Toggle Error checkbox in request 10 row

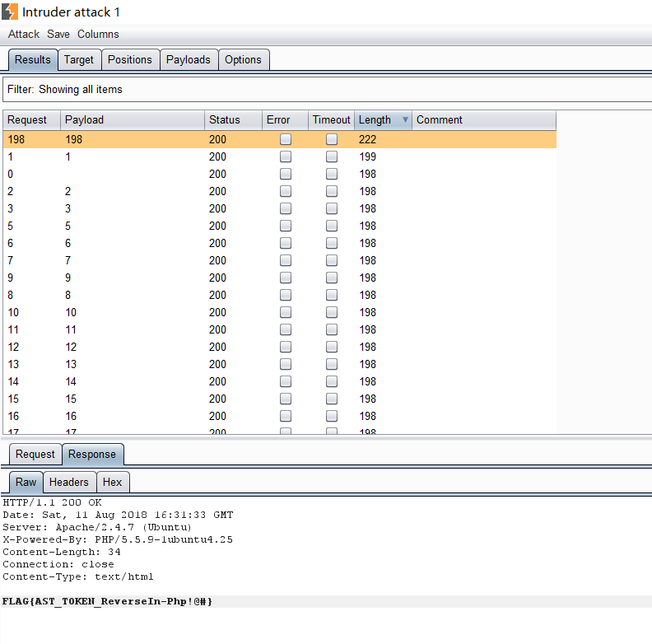coord(286,312)
